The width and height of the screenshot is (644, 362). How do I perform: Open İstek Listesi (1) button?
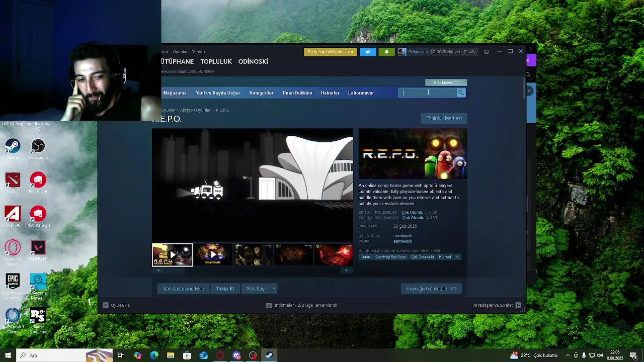tap(446, 82)
